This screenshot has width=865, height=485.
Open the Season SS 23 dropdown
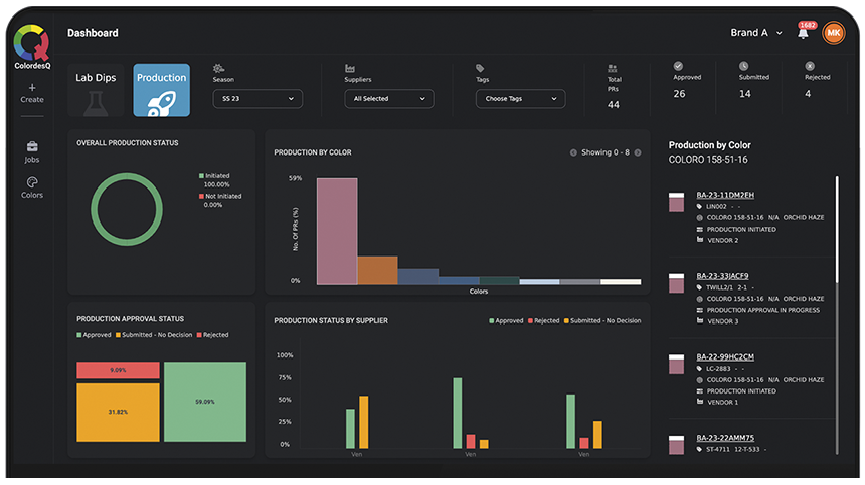[257, 99]
